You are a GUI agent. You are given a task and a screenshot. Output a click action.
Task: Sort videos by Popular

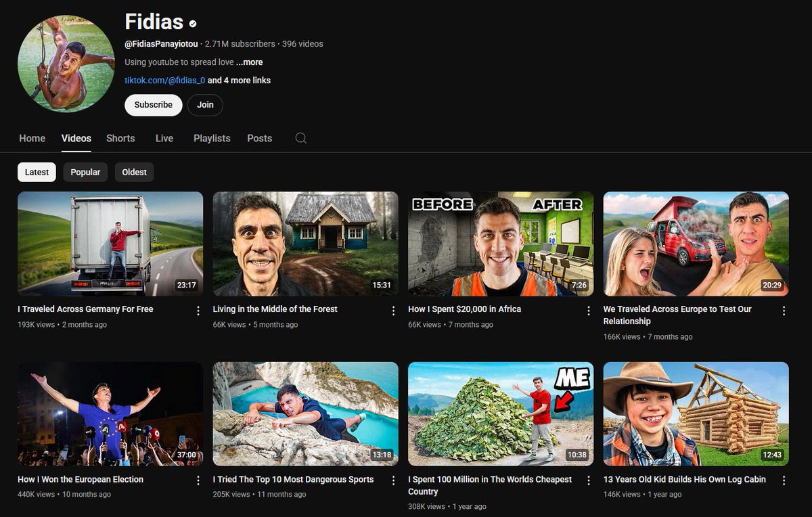coord(85,172)
